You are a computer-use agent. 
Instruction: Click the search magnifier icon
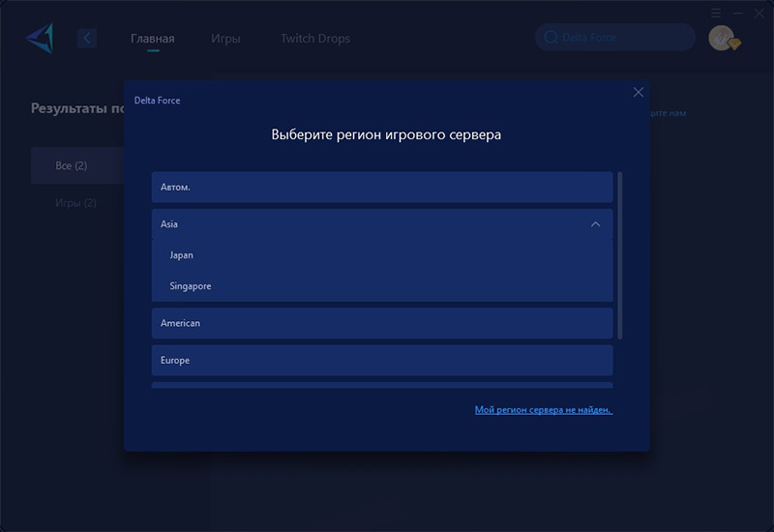[x=551, y=38]
